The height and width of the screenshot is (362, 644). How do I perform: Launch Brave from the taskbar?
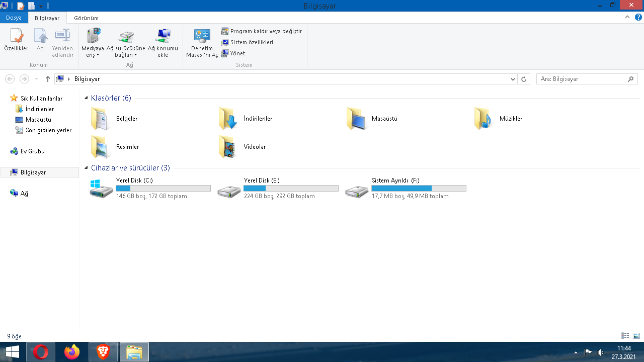click(103, 352)
